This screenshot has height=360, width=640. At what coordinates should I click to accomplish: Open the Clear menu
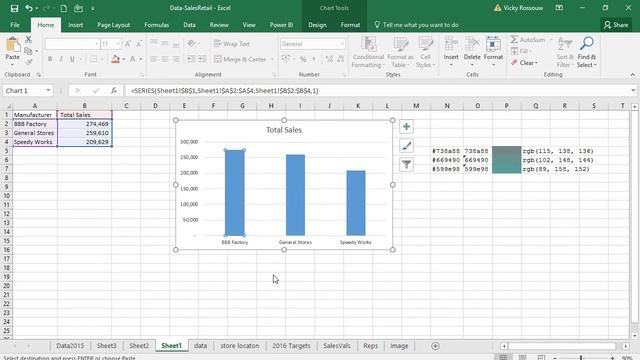coord(524,63)
